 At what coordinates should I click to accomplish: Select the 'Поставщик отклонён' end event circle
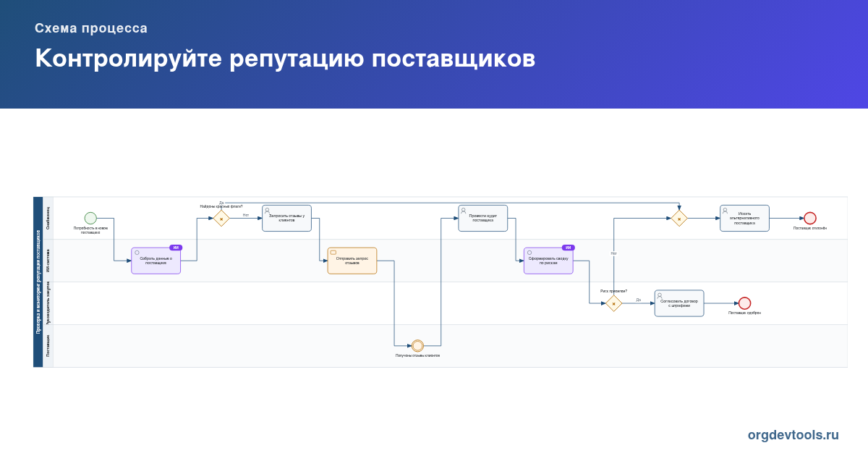click(x=810, y=218)
